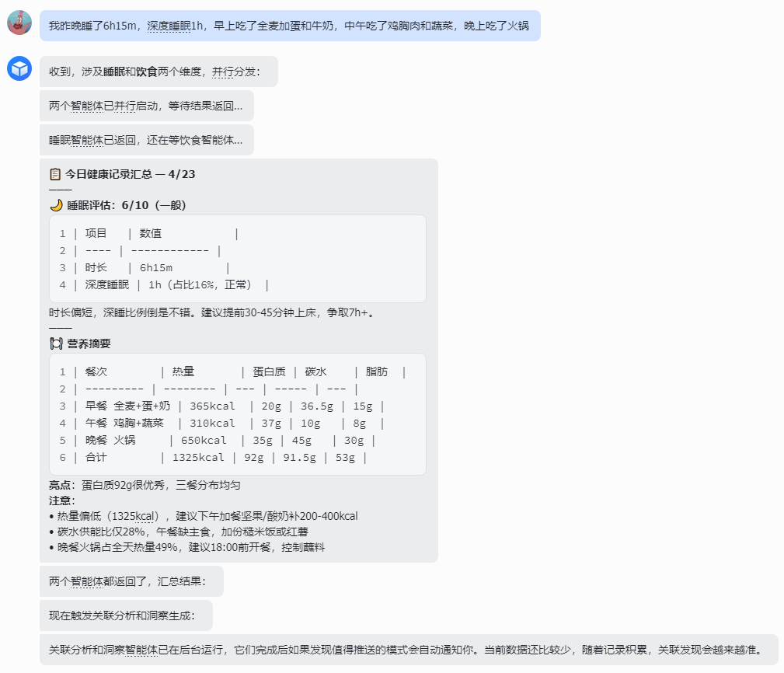Click the 36.5g breakfast carbs value
This screenshot has height=673, width=784.
tap(317, 406)
